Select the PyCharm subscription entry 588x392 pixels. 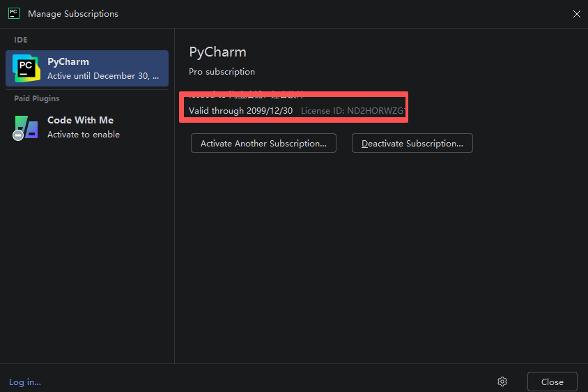87,68
